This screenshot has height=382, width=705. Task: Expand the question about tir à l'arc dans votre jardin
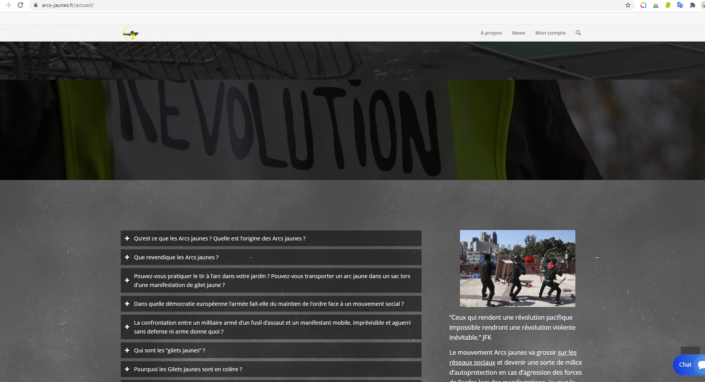pyautogui.click(x=271, y=280)
